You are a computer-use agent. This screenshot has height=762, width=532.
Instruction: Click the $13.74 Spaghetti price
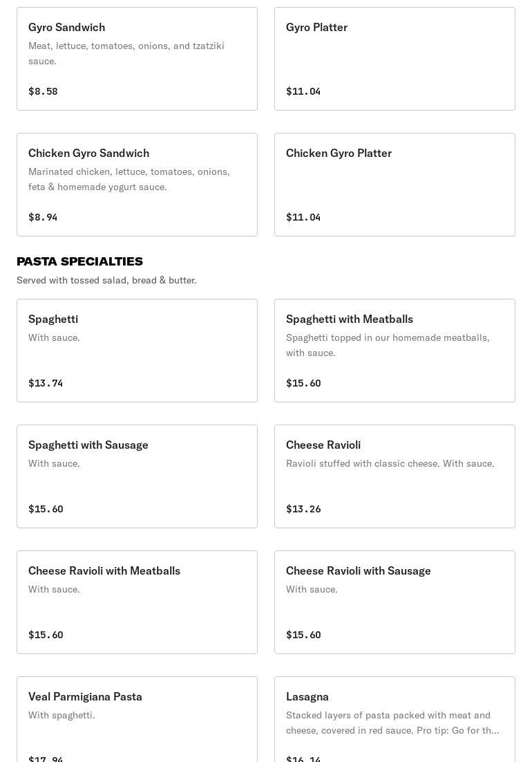tap(46, 383)
